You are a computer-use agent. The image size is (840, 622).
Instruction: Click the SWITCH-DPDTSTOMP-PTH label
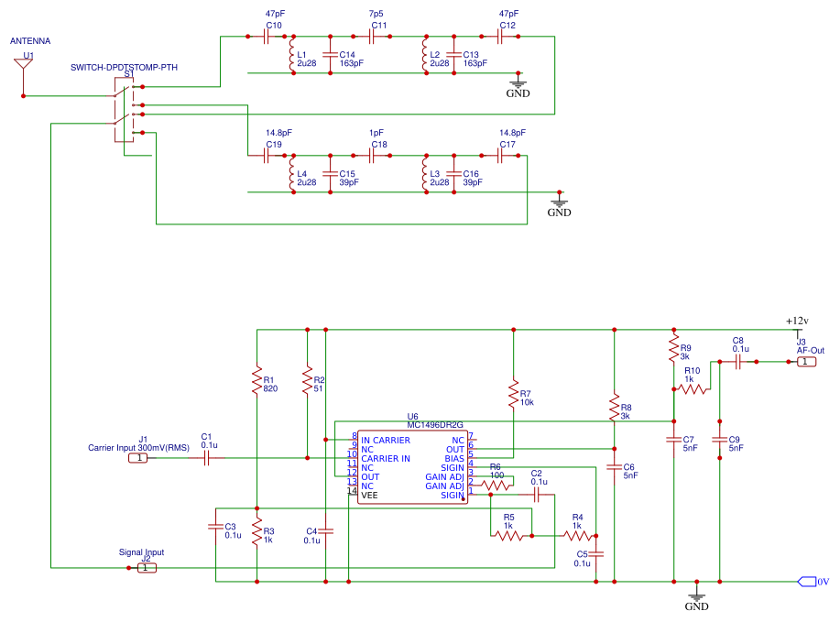click(125, 68)
